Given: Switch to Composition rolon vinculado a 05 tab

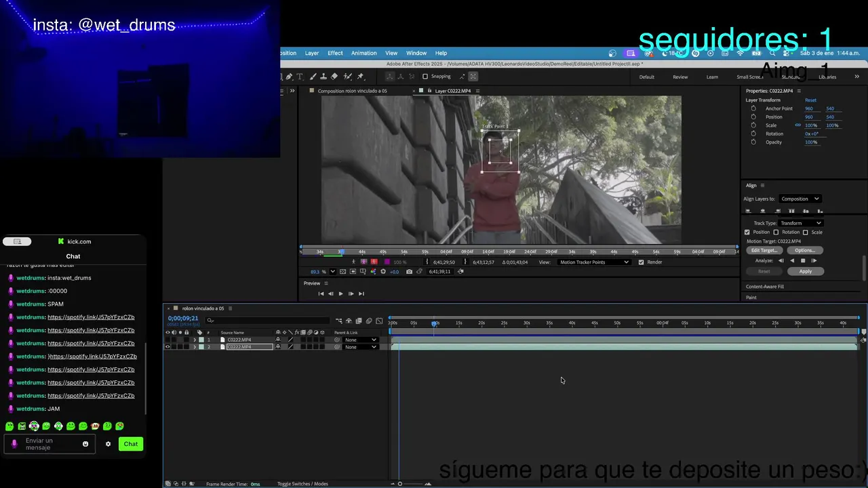Looking at the screenshot, I should 352,91.
